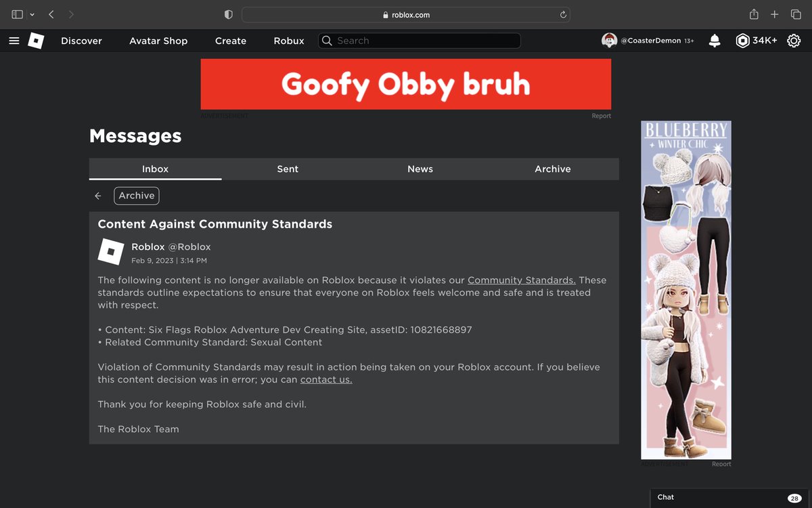The image size is (812, 508).
Task: Switch to the News tab
Action: 420,169
